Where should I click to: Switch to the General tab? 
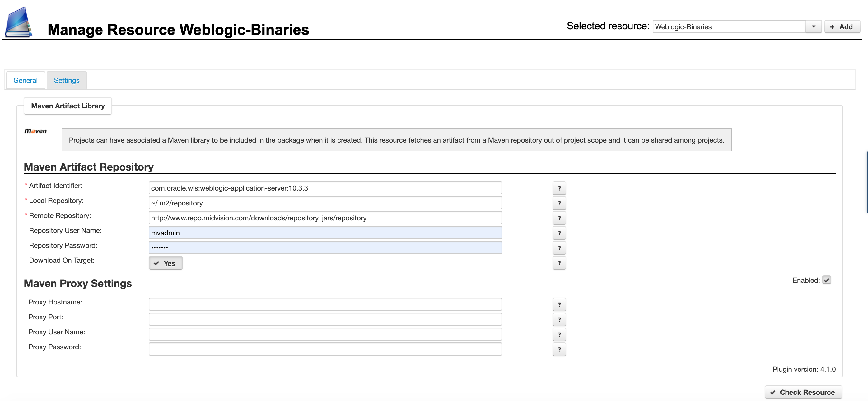[x=26, y=80]
